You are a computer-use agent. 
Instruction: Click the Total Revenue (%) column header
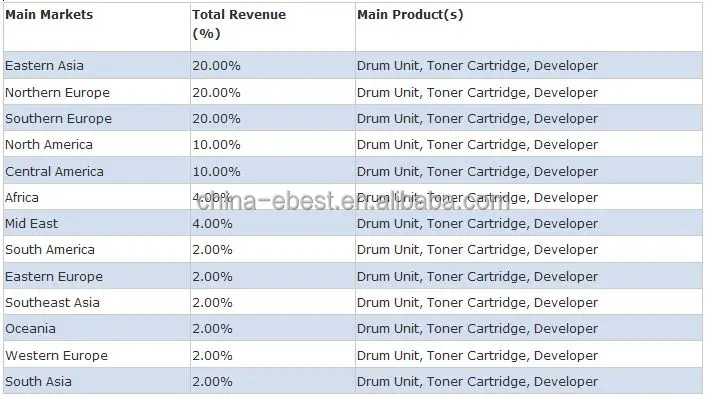239,24
